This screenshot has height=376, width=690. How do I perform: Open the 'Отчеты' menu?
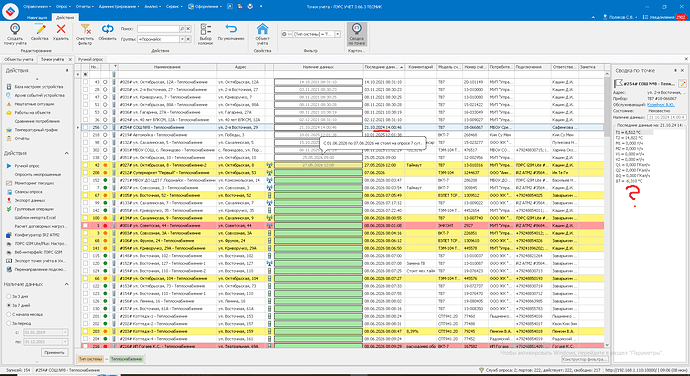pyautogui.click(x=84, y=7)
